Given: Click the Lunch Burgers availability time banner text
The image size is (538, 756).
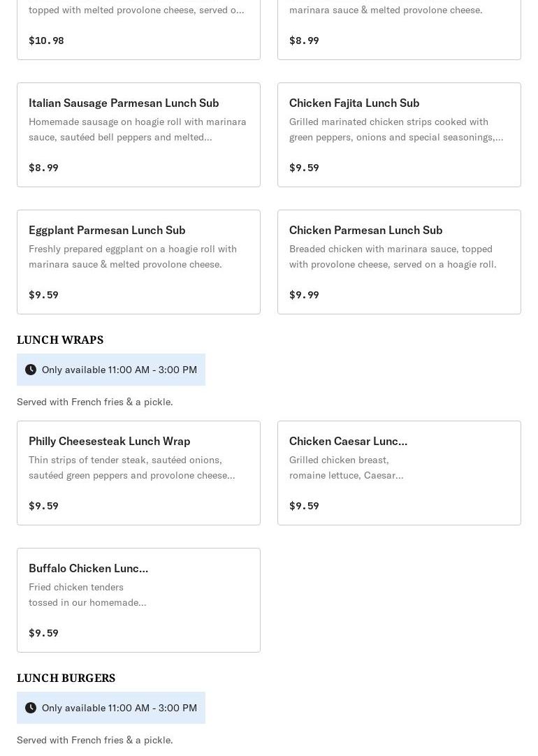Looking at the screenshot, I should click(x=119, y=708).
